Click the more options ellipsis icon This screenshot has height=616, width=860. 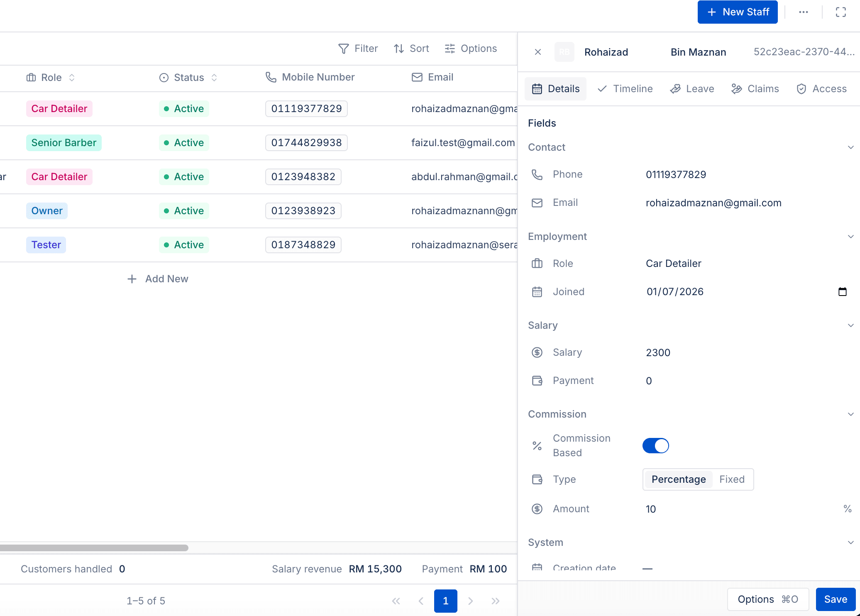[x=803, y=12]
